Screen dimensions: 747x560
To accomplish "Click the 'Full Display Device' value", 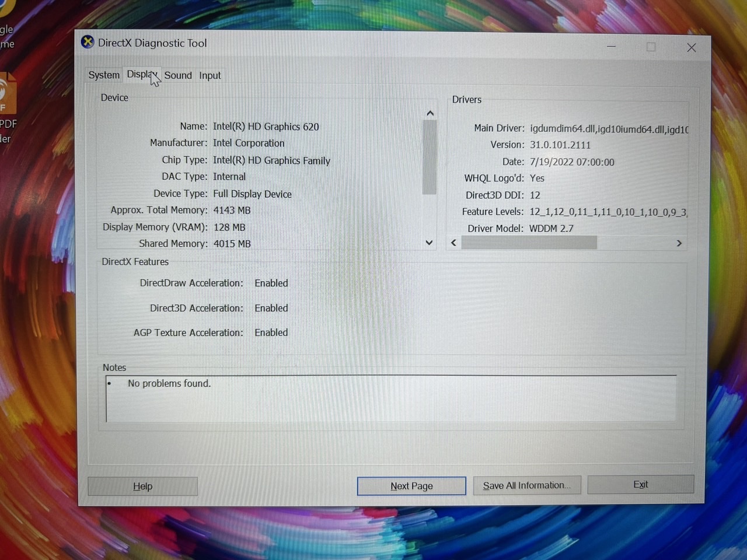I will click(x=252, y=194).
